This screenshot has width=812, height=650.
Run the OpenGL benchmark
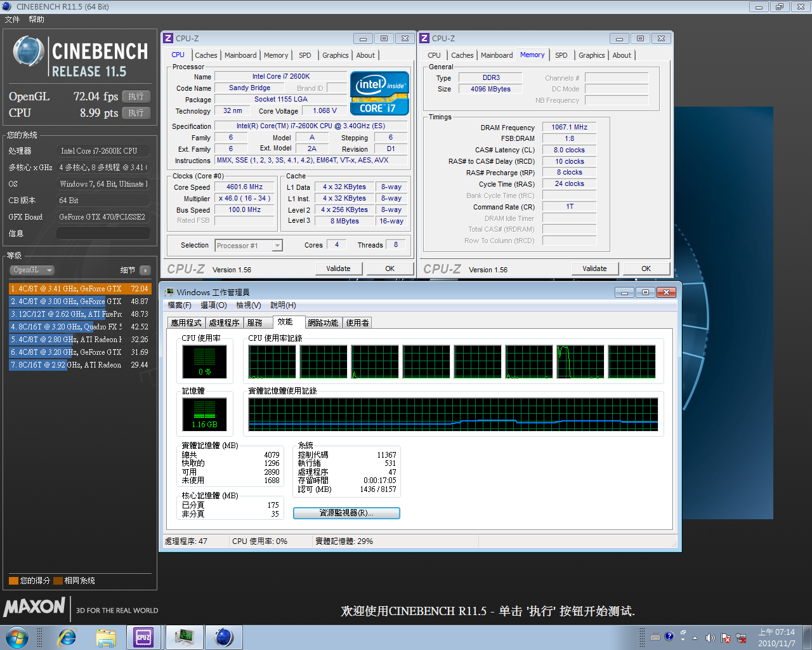click(136, 96)
